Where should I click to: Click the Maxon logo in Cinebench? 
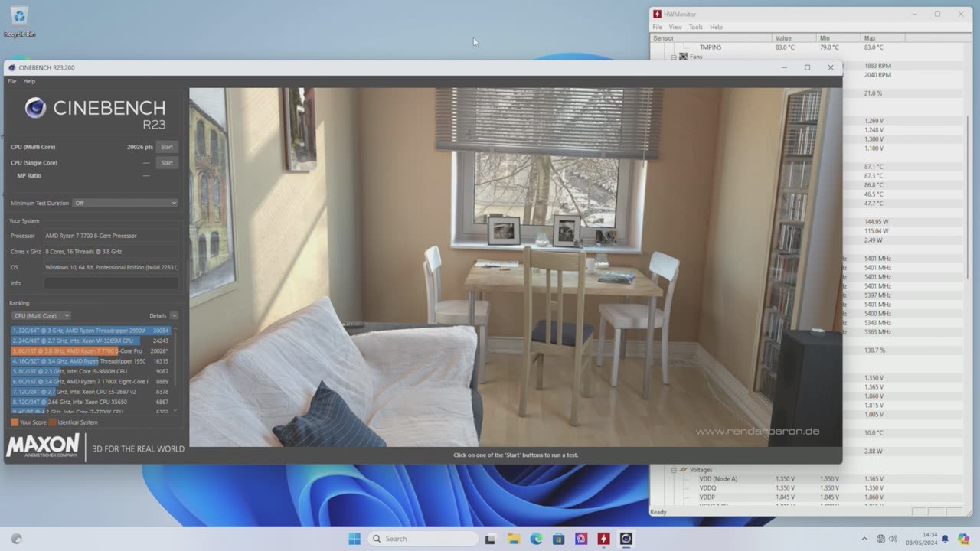pyautogui.click(x=43, y=445)
